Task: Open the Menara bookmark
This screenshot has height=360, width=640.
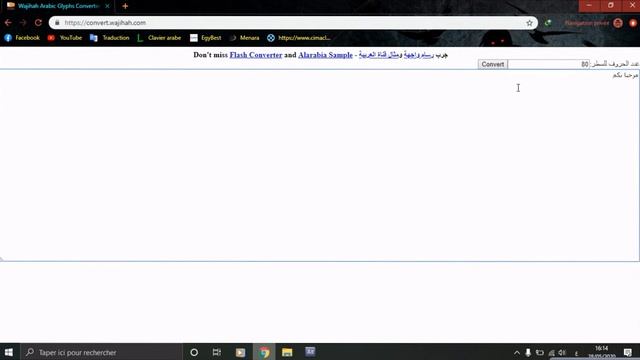Action: click(x=244, y=38)
